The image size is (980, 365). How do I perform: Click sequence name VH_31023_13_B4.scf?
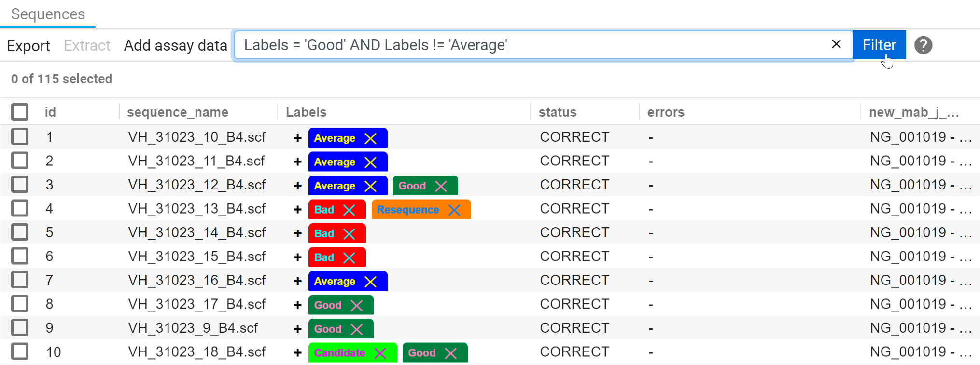[x=197, y=209]
